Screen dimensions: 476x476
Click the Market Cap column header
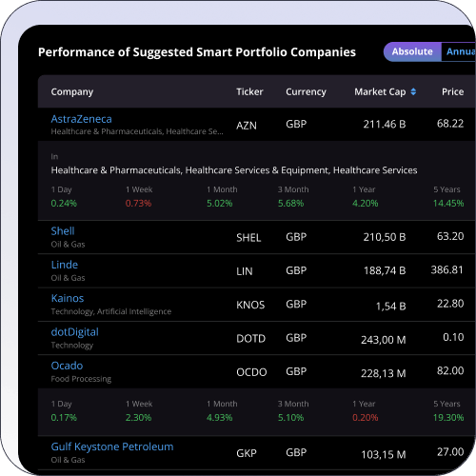click(x=380, y=92)
